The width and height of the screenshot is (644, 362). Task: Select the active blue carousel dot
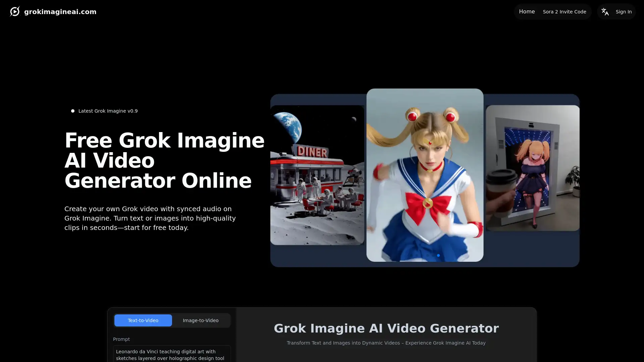tap(438, 255)
